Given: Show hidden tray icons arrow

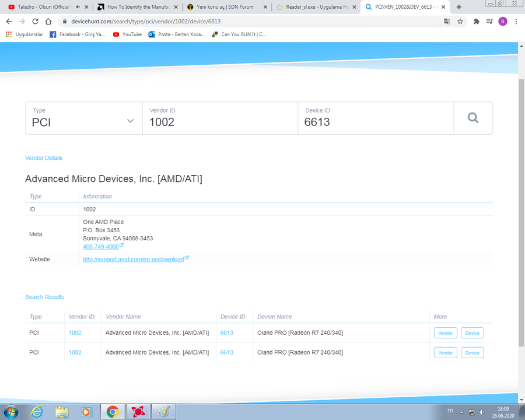Looking at the screenshot, I should (x=461, y=412).
